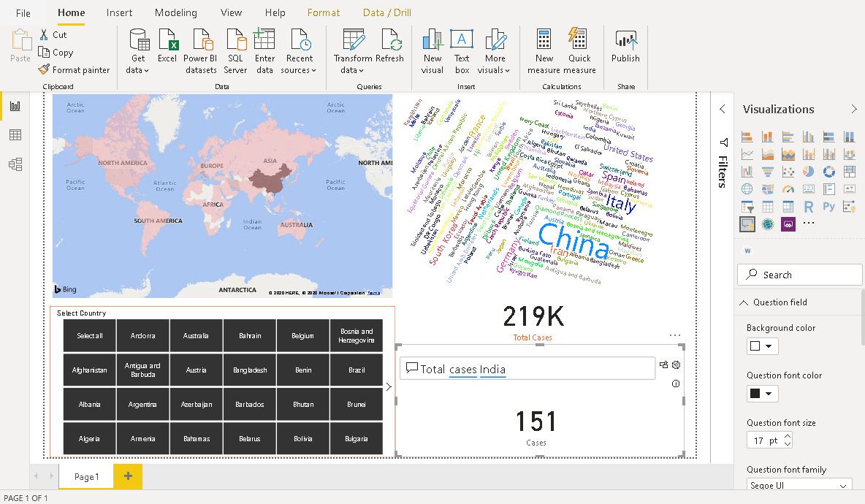Select the Map globe visual
Screen dimensions: 865x504
(x=747, y=189)
